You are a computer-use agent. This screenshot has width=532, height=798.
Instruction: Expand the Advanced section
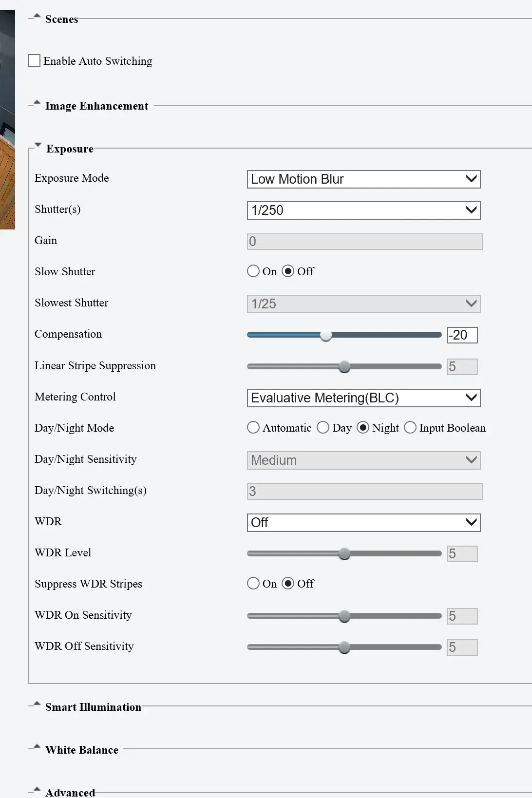(x=37, y=790)
